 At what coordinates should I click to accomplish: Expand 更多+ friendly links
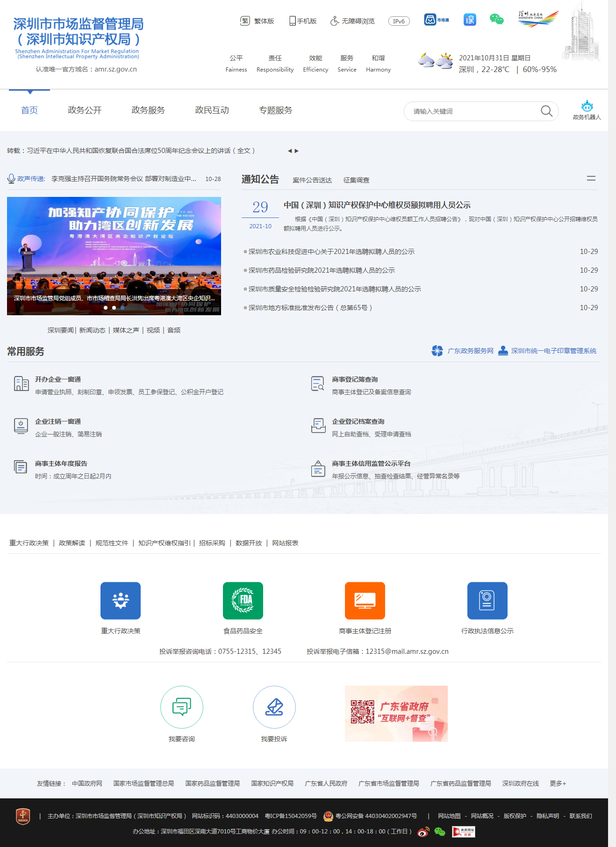coord(558,783)
